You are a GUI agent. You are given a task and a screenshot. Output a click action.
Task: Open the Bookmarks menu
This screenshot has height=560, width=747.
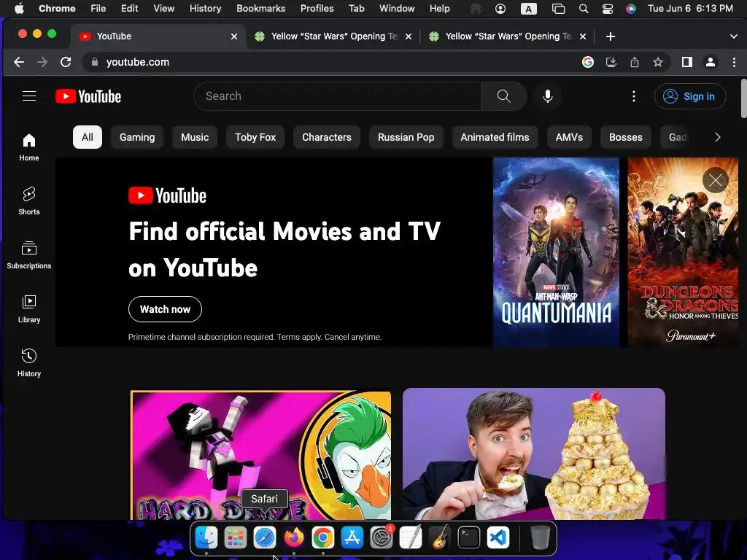pos(260,8)
